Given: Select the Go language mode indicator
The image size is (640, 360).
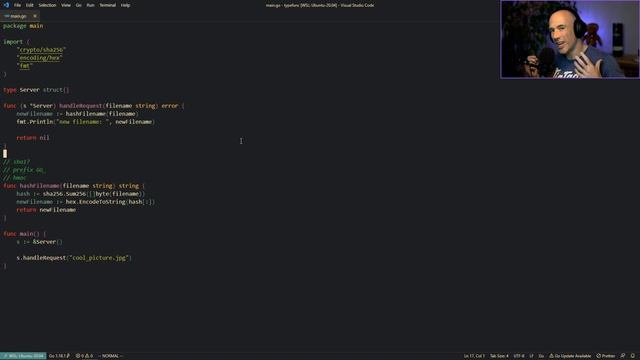Looking at the screenshot, I should [541, 356].
